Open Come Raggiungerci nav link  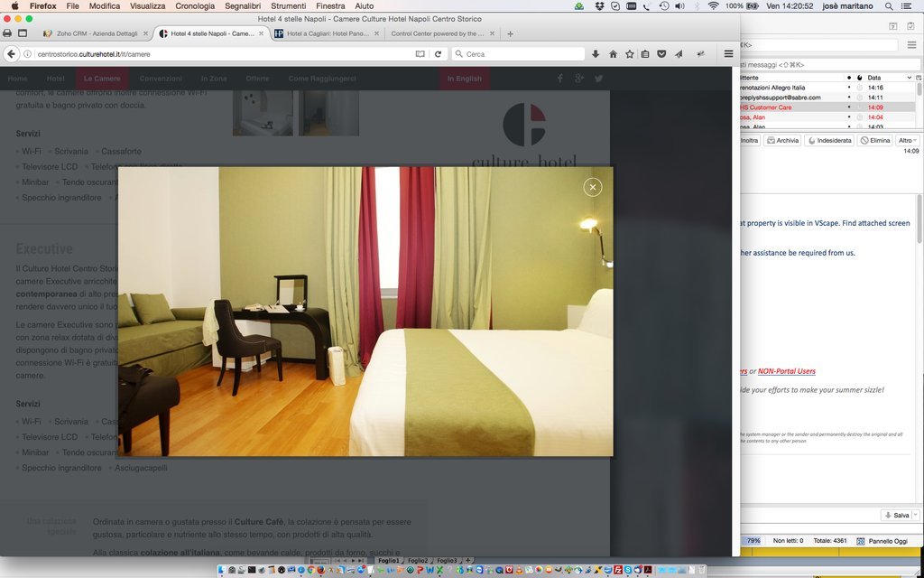(x=322, y=79)
